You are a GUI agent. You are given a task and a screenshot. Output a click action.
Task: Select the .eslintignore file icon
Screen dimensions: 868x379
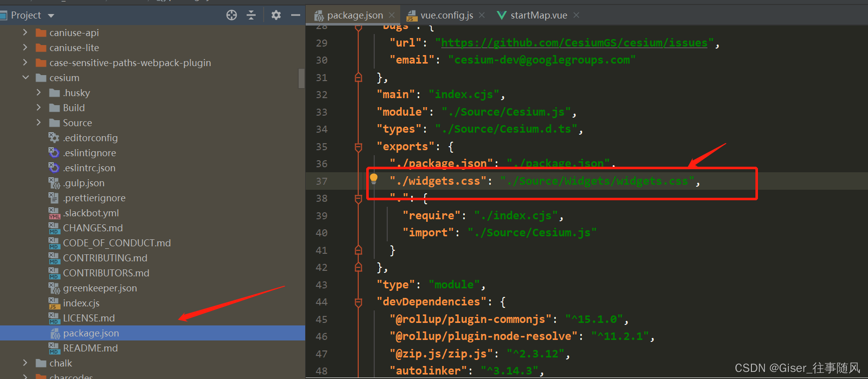(x=54, y=153)
